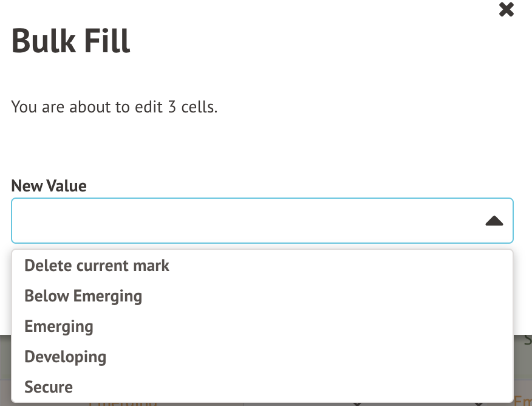Set the lowest attainment level, Below Emerging
This screenshot has width=532, height=406.
pyautogui.click(x=83, y=296)
